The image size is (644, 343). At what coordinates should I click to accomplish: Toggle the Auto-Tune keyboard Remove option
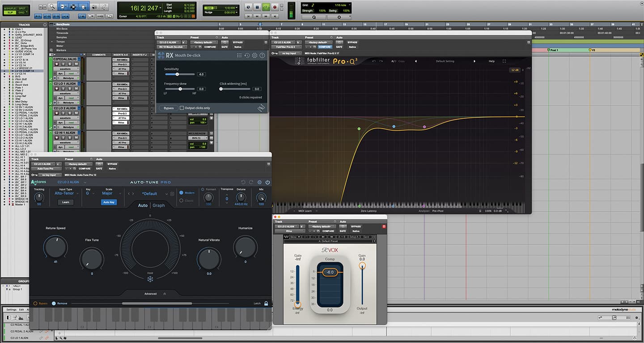click(54, 303)
